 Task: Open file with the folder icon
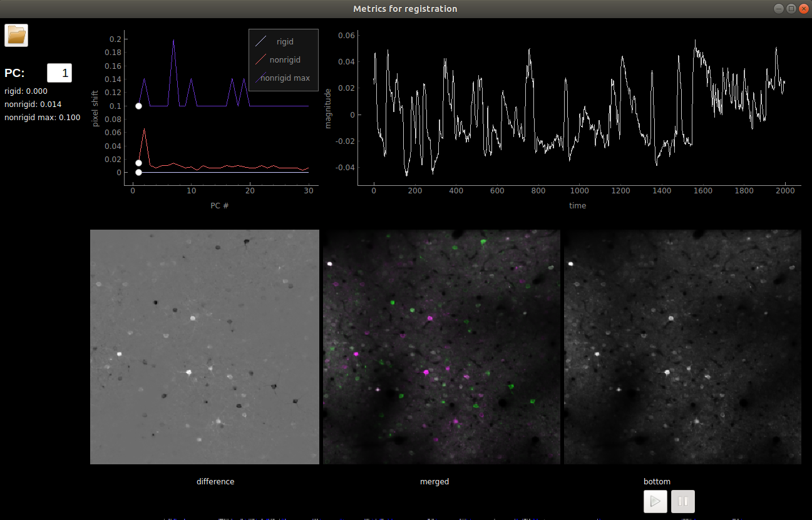click(x=16, y=35)
